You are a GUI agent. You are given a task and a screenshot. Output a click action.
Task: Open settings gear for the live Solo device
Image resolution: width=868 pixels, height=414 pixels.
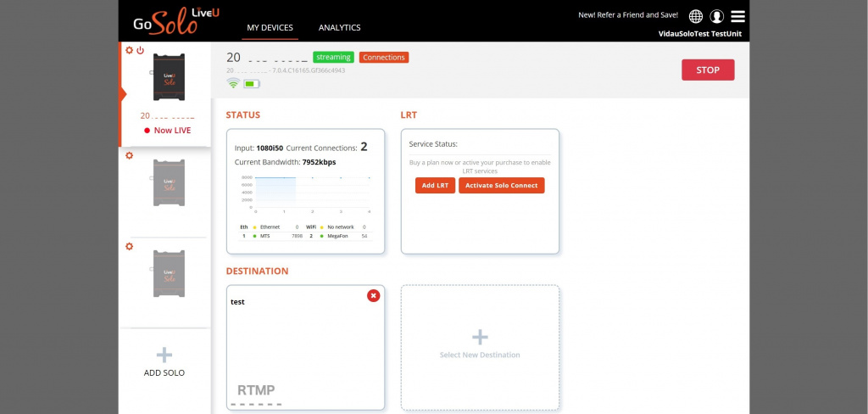(x=129, y=50)
